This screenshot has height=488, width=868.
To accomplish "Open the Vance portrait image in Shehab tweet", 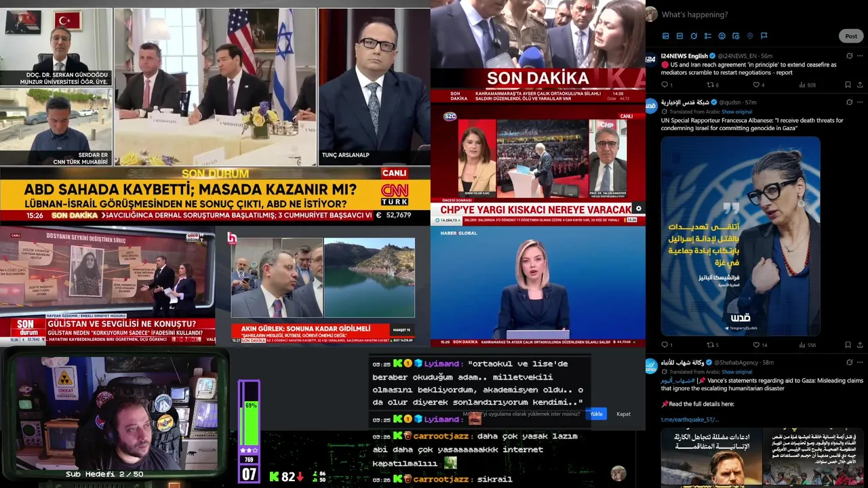I will tap(712, 457).
